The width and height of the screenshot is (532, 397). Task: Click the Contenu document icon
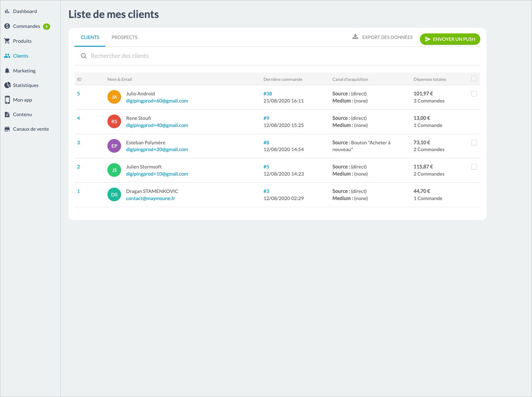coord(7,115)
